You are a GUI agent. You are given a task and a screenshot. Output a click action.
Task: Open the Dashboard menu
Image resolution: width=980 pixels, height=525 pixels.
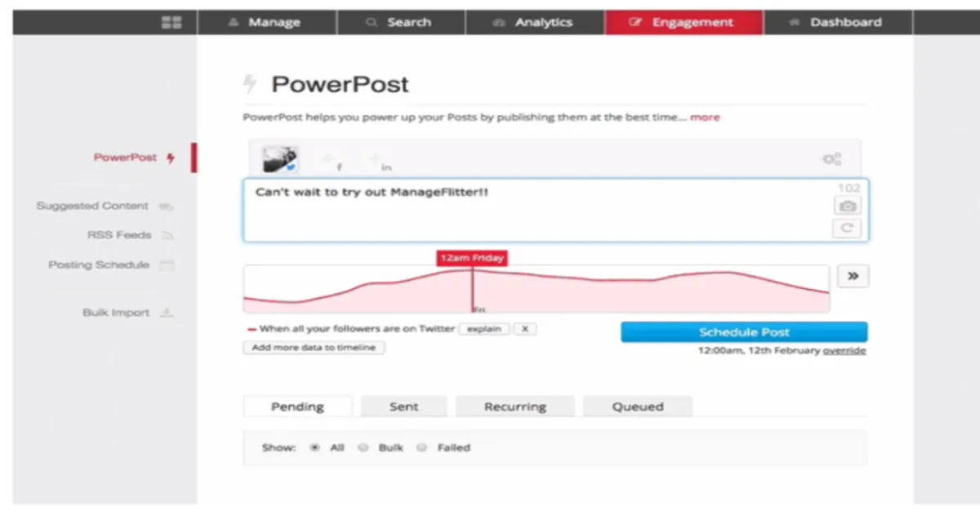838,23
